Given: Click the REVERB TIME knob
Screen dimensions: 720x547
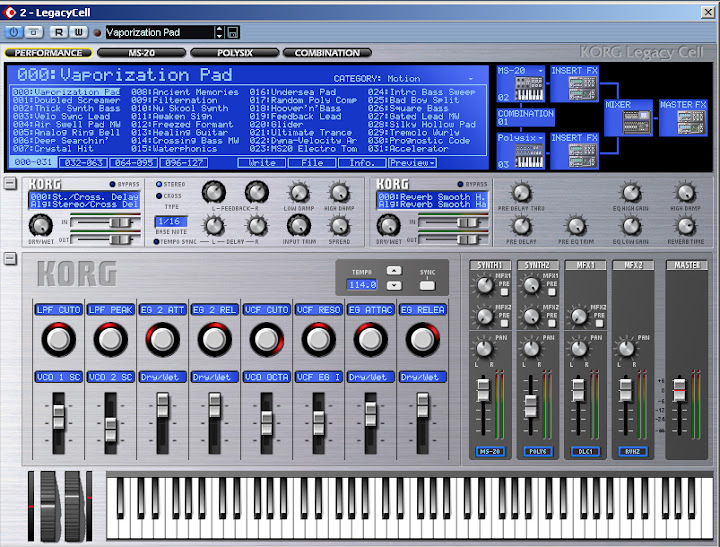Looking at the screenshot, I should coord(686,226).
